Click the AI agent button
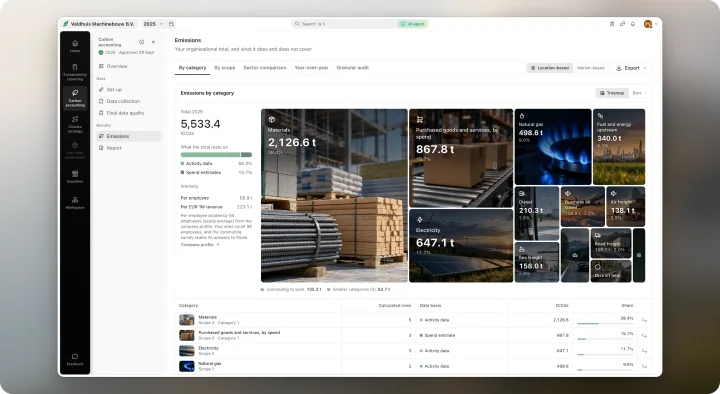The width and height of the screenshot is (720, 394). click(413, 24)
